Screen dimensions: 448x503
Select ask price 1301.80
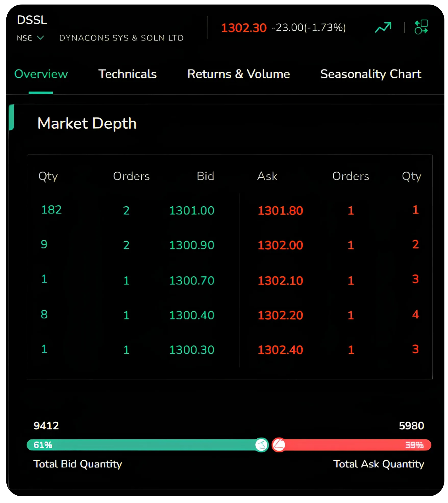(280, 211)
